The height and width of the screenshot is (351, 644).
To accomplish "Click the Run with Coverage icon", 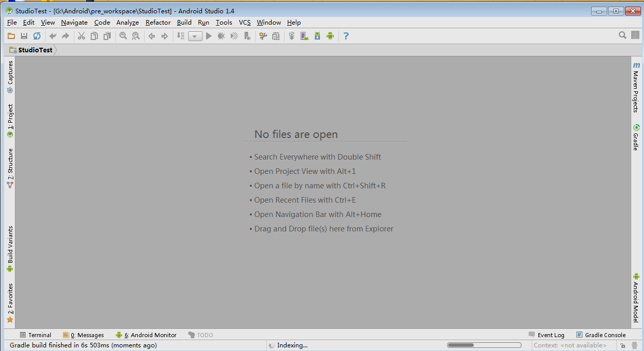I will 234,36.
